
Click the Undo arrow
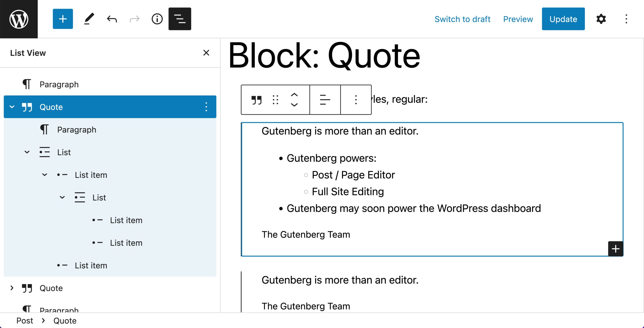point(112,19)
